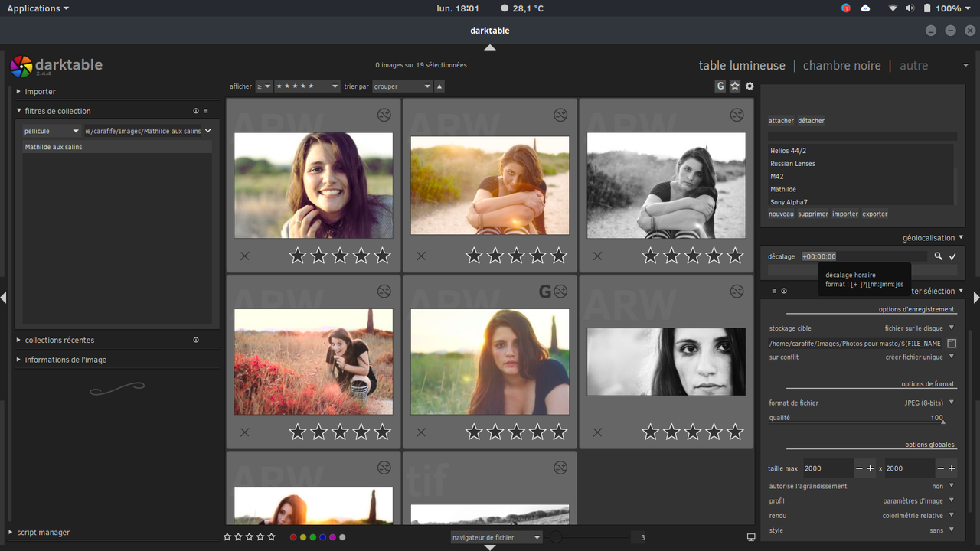The height and width of the screenshot is (551, 980).
Task: Open export module presets icon
Action: [x=774, y=291]
